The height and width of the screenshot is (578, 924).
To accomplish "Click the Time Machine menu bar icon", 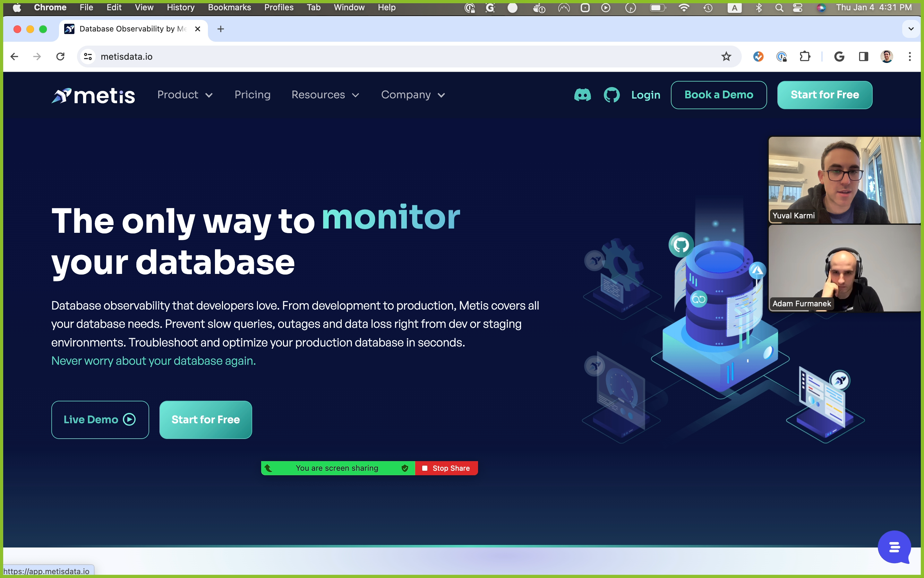I will pyautogui.click(x=708, y=8).
